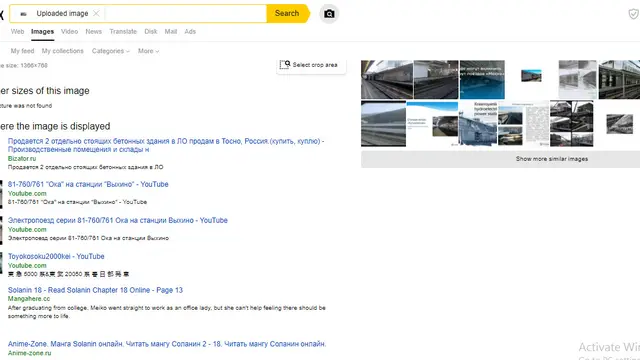The height and width of the screenshot is (360, 640).
Task: Select the Images tab
Action: [x=42, y=31]
